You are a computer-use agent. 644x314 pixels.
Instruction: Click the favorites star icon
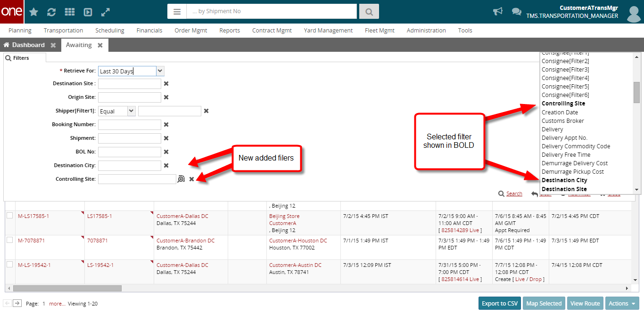[x=33, y=12]
